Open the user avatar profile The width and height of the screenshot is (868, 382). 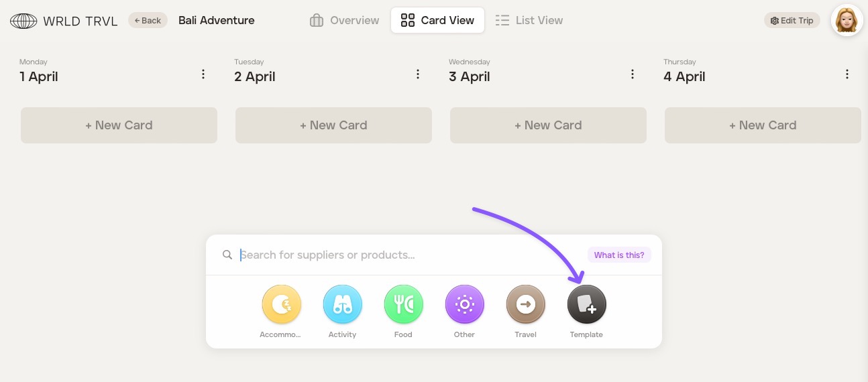847,21
